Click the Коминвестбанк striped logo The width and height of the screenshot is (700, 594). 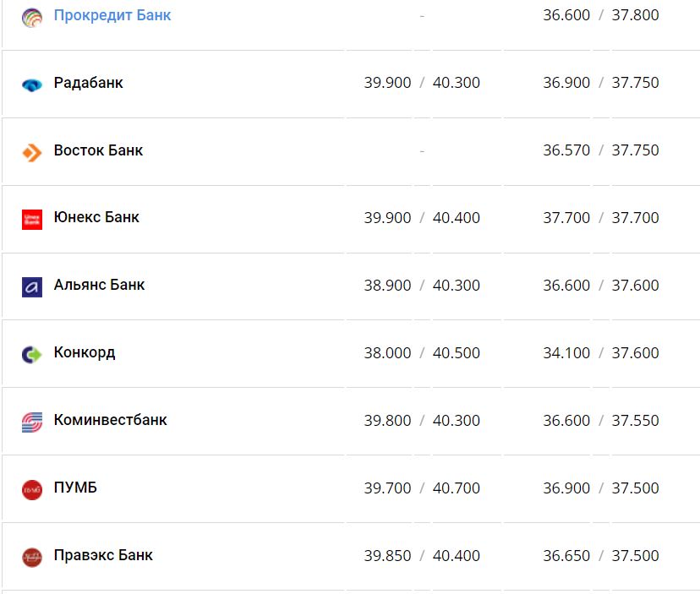32,422
